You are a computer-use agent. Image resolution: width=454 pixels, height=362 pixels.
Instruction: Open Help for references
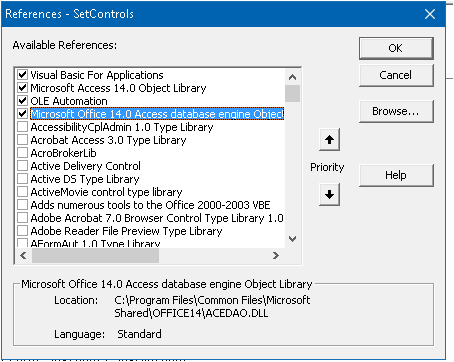pyautogui.click(x=396, y=175)
